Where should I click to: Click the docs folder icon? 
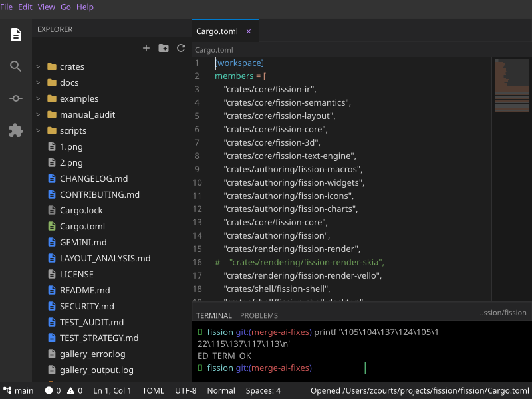tap(52, 82)
